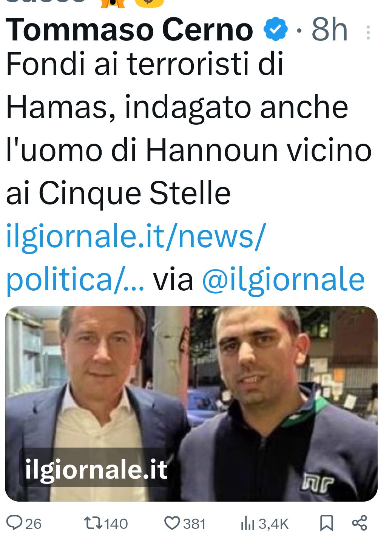Open the ilgiornale.it/news/politica link
Screen dimensions: 392x533
pos(136,258)
